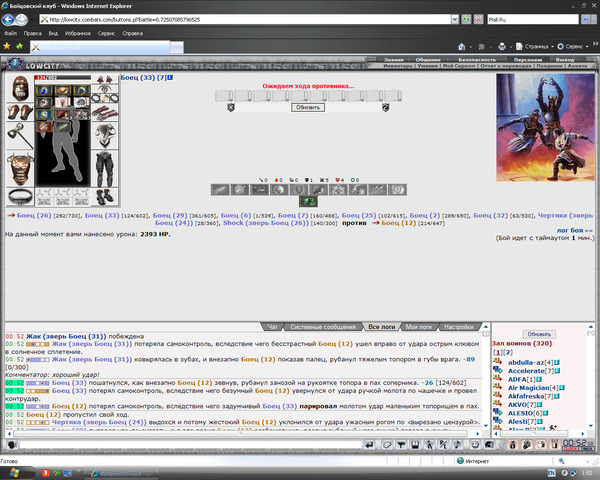Viewport: 600px width, 480px height.
Task: Click the browser address bar
Action: (245, 19)
